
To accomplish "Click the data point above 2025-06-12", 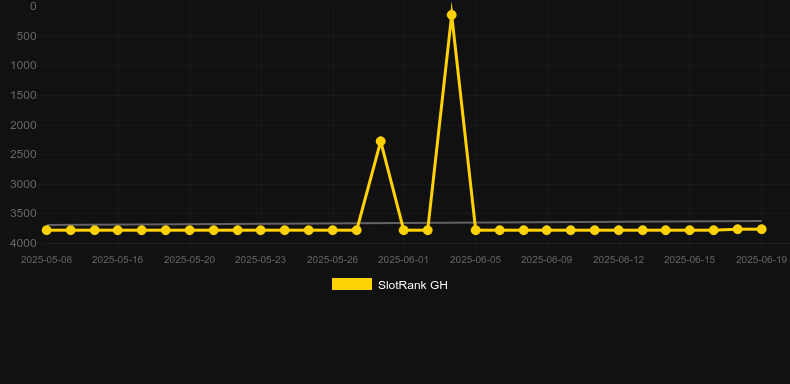I will (x=619, y=230).
